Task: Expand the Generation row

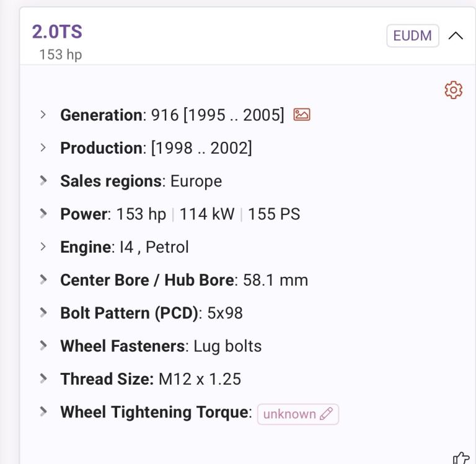Action: click(43, 115)
